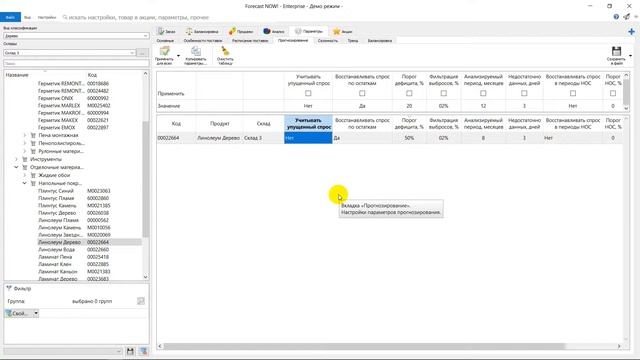
Task: Tick the 'Недостаточно данных, дней' apply checkbox
Action: 524,93
